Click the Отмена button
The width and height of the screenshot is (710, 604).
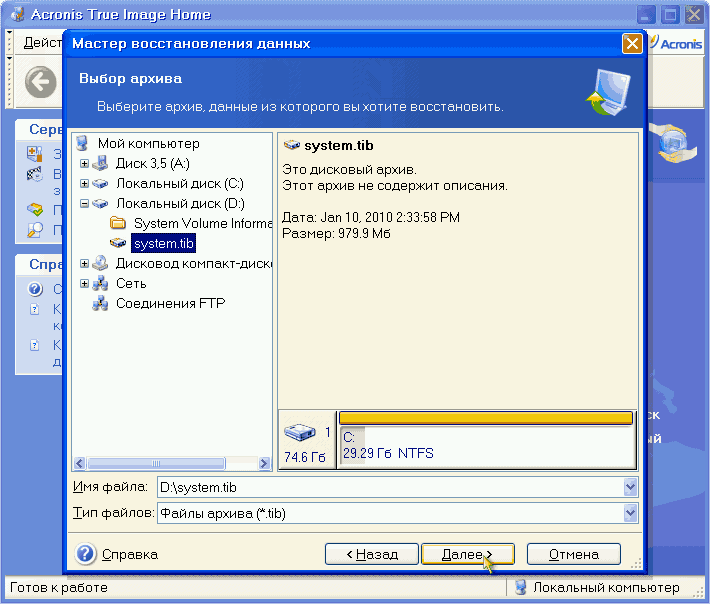[573, 554]
